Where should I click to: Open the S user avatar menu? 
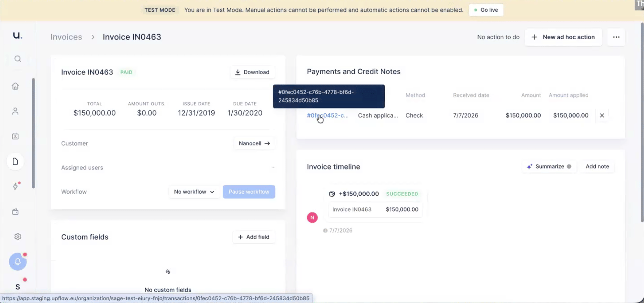point(17,287)
